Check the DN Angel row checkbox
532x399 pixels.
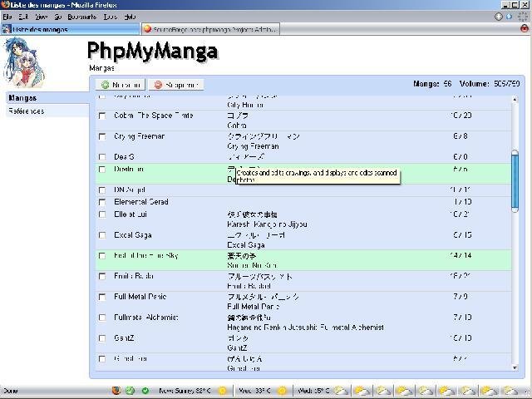[x=102, y=190]
